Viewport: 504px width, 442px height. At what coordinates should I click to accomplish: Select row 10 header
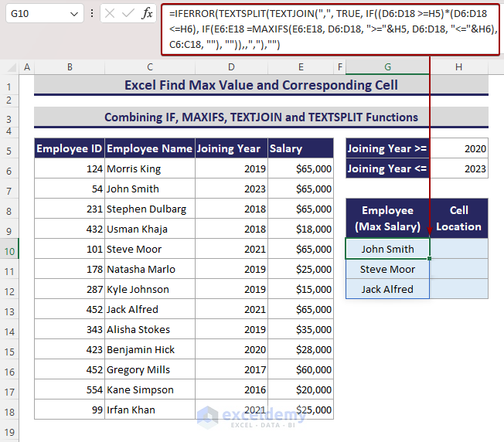(9, 250)
